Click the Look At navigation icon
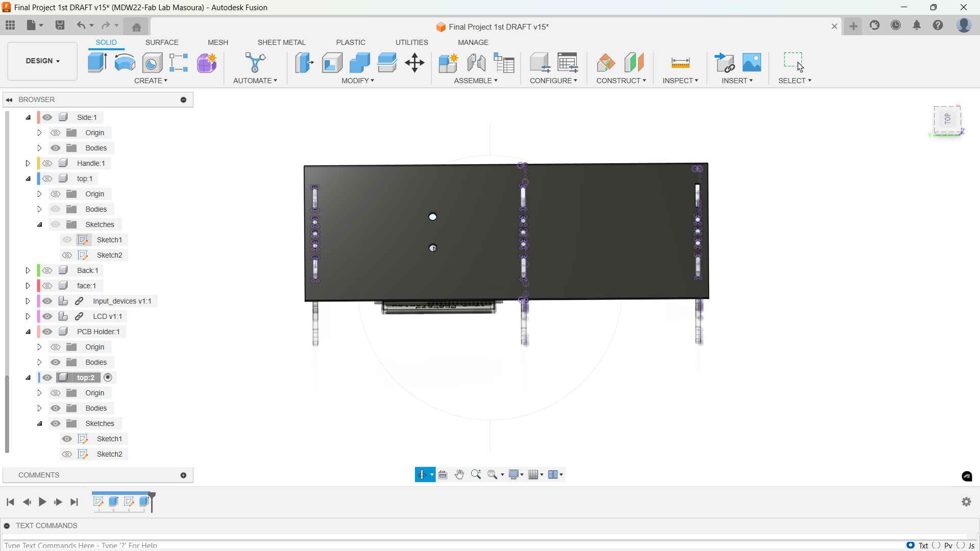The image size is (980, 551). tap(443, 475)
